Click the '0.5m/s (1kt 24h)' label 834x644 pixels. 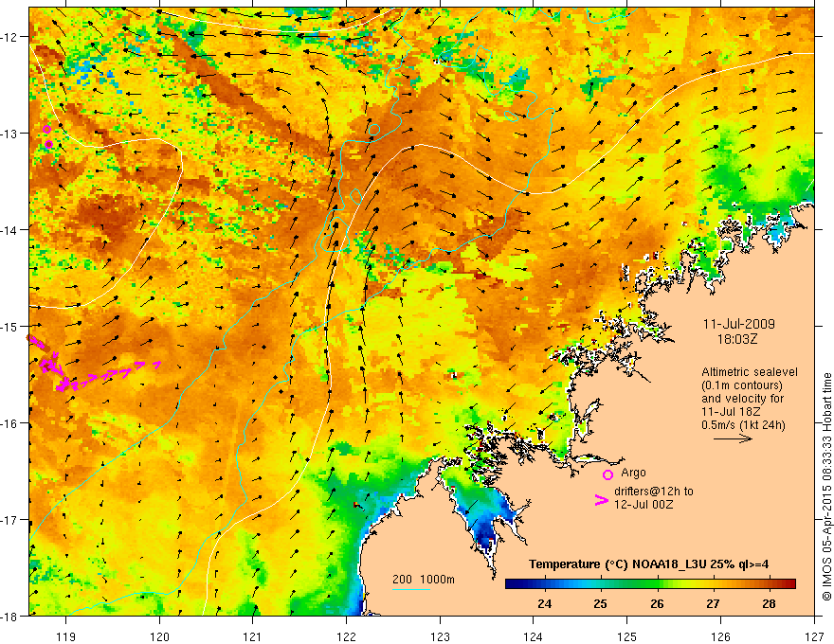point(743,425)
